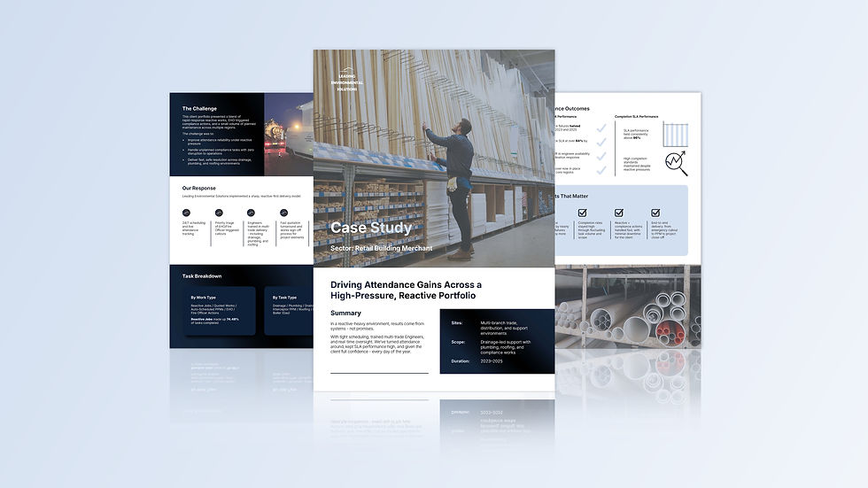The height and width of the screenshot is (488, 868).
Task: Click the checkbox above 'End-to-end delivery'
Action: tap(655, 213)
